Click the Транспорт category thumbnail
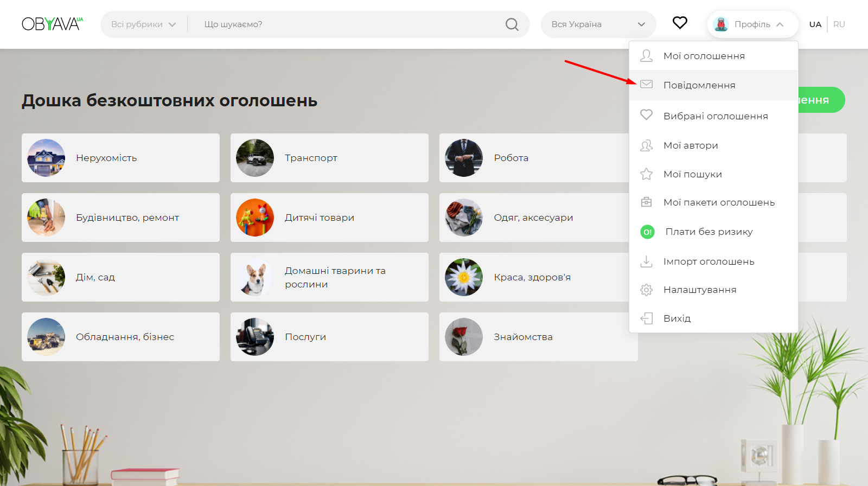 255,158
